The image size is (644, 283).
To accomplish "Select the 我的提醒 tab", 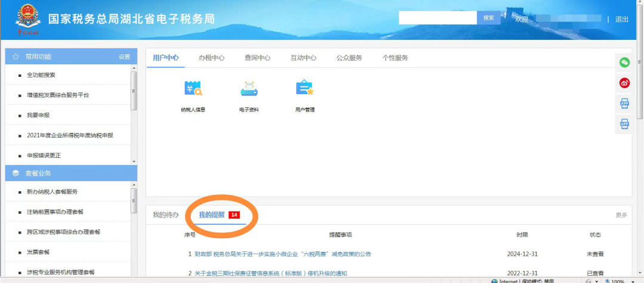I will pos(212,215).
